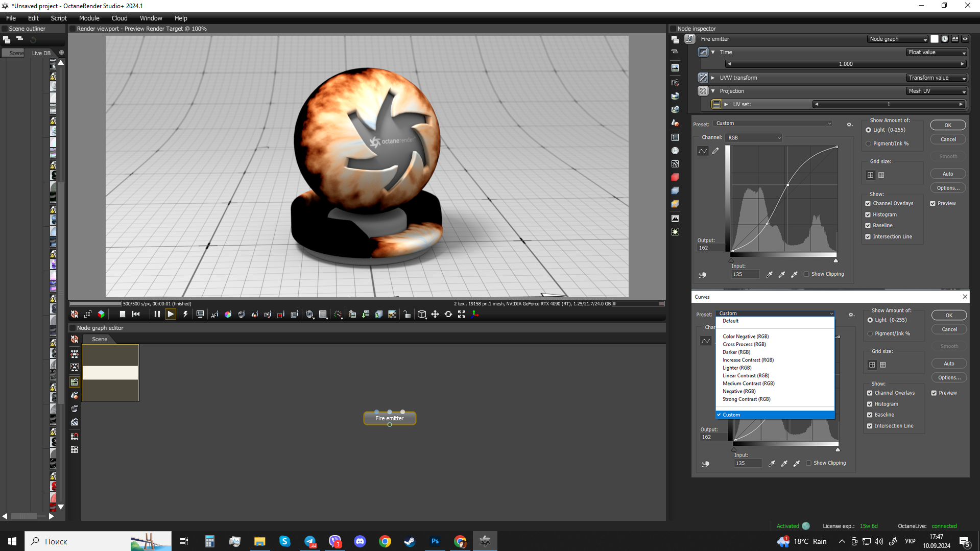The width and height of the screenshot is (980, 551).
Task: Click the white point eyedropper in lower Curves
Action: click(797, 464)
